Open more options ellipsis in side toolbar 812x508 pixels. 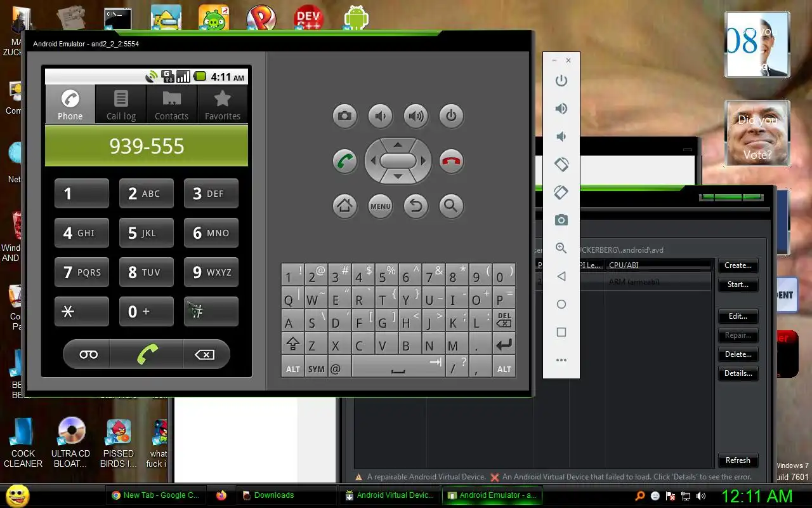coord(561,360)
